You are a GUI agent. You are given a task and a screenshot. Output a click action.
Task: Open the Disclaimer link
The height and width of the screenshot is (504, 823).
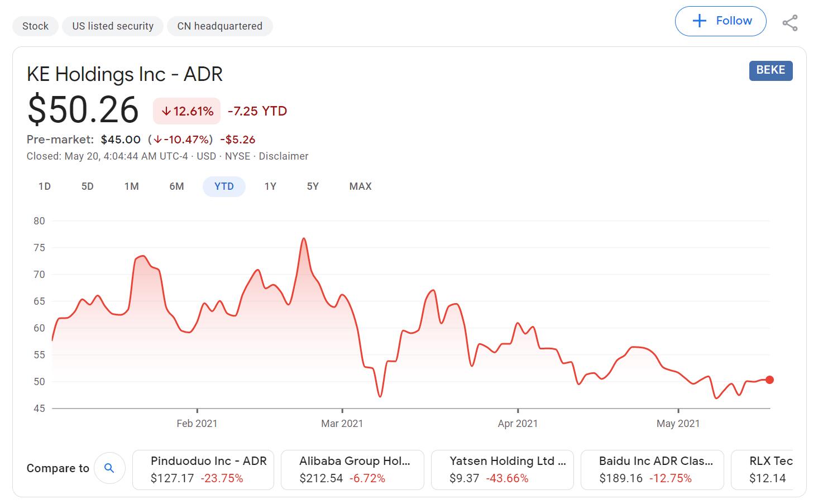point(283,156)
